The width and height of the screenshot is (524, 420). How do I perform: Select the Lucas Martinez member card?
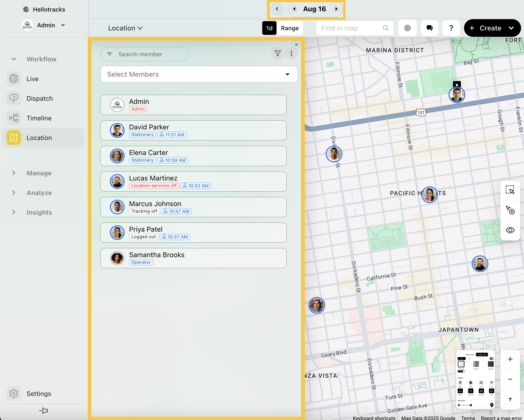tap(193, 182)
